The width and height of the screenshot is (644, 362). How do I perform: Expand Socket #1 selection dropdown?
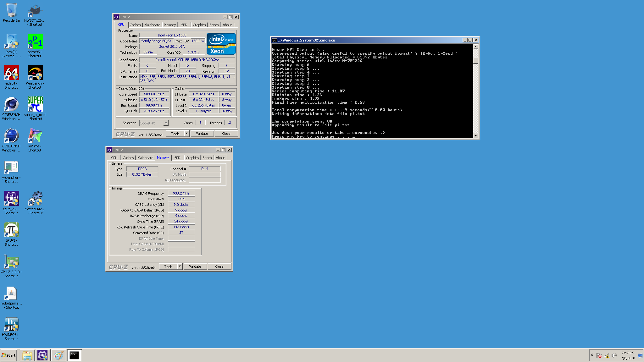click(166, 123)
